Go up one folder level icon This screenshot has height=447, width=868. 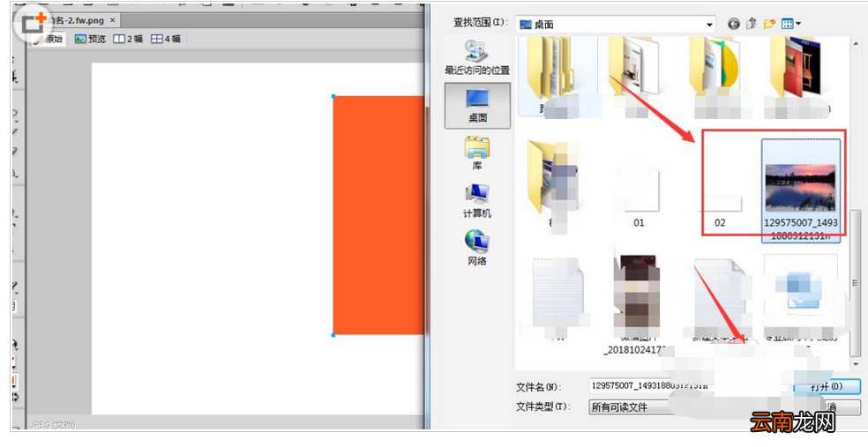click(752, 24)
